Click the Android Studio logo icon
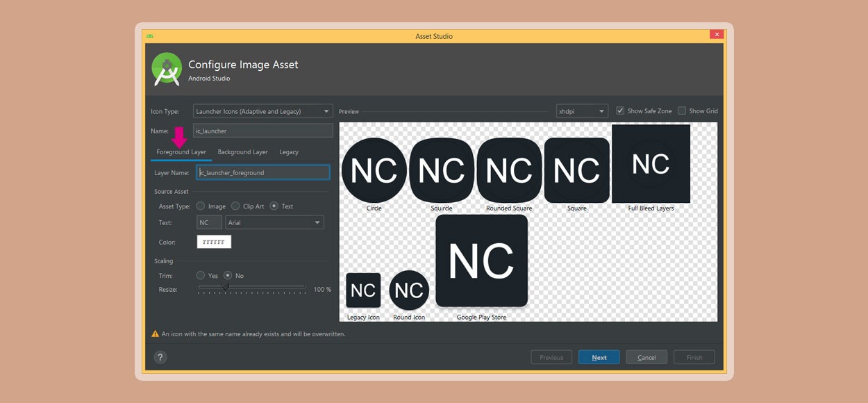 pos(167,69)
